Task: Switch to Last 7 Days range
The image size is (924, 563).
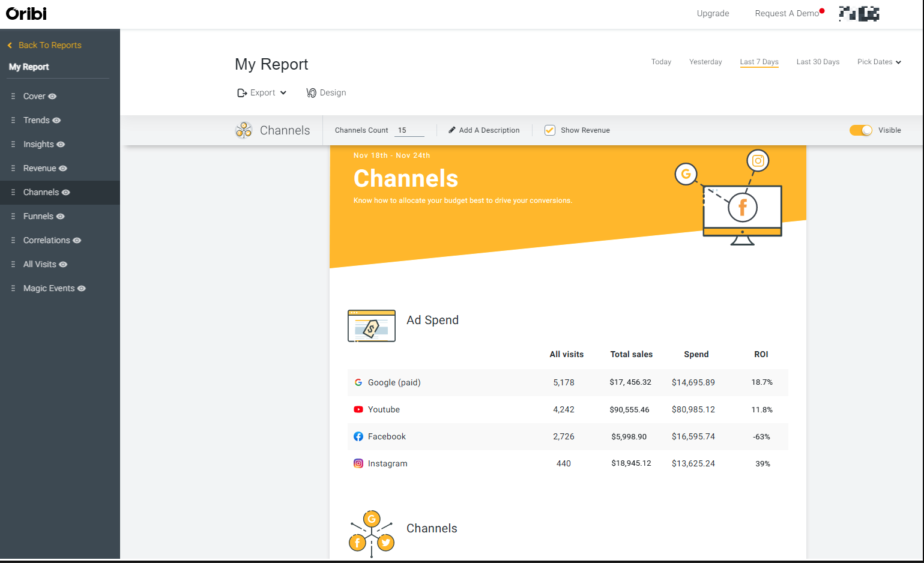Action: click(759, 62)
